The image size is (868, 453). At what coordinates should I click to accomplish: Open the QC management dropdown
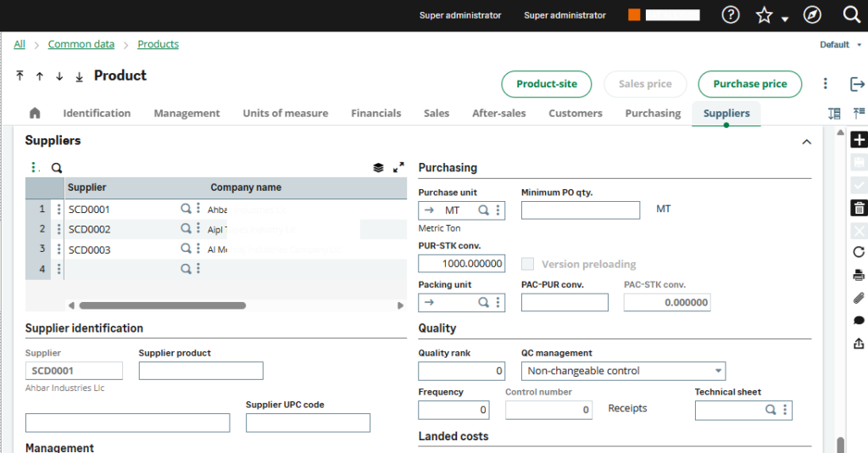(x=623, y=371)
